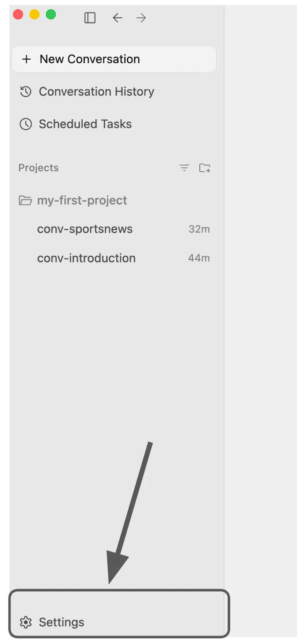Screen dimensions: 304x644
Task: Start a New Conversation
Action: tap(114, 59)
